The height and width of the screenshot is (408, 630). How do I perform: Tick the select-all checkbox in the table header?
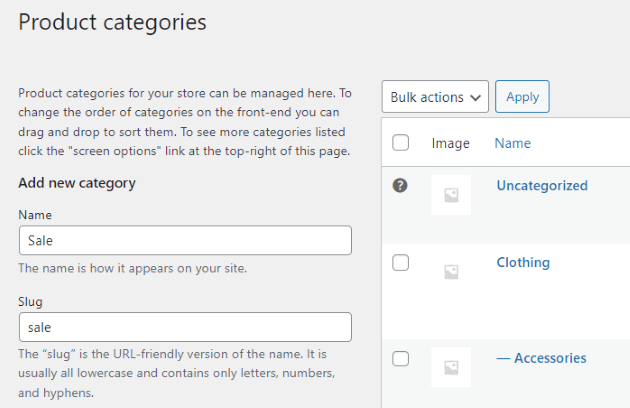pos(401,143)
